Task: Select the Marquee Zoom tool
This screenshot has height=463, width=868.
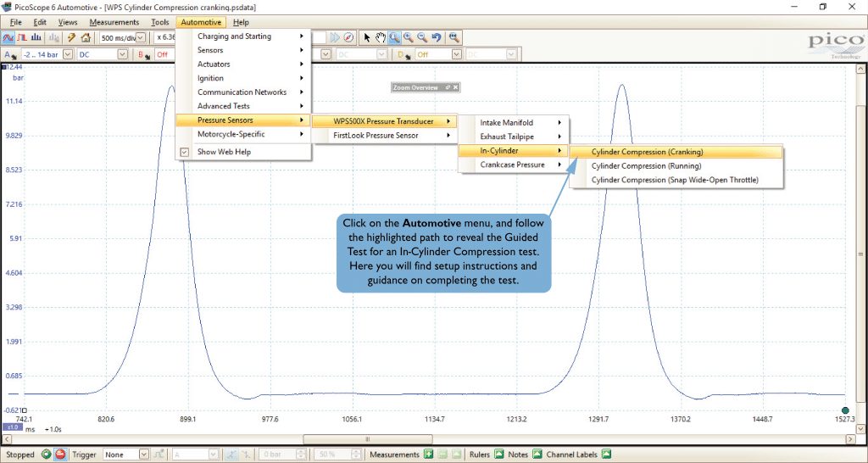Action: pos(394,37)
